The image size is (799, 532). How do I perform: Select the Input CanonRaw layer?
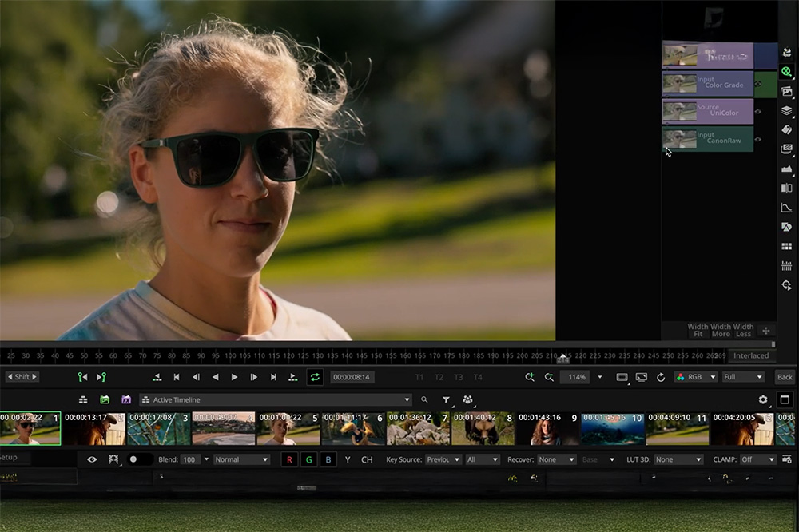point(707,139)
